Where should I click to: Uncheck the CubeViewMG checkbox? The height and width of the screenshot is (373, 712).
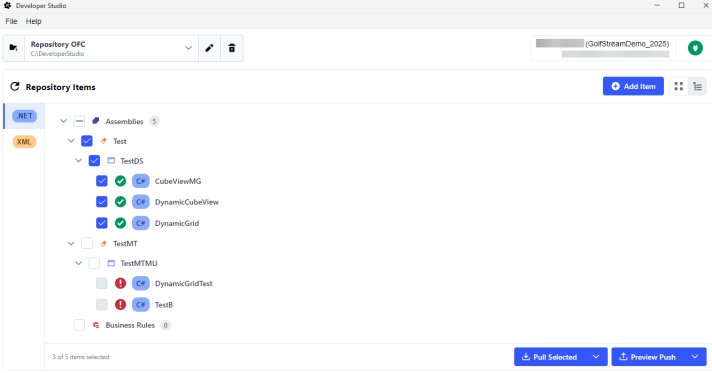click(102, 181)
